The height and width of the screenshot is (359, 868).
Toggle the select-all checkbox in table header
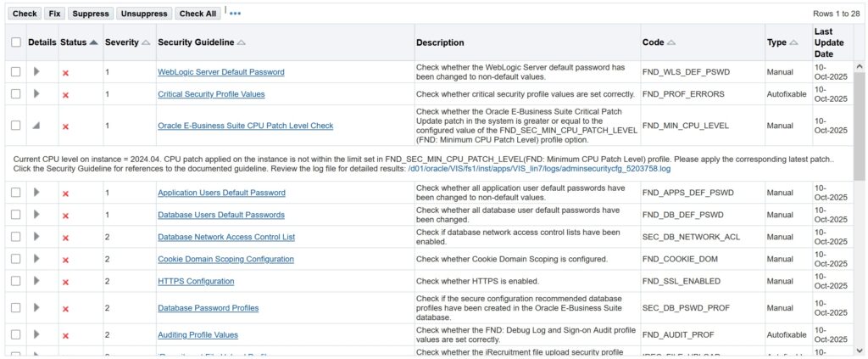coord(16,42)
